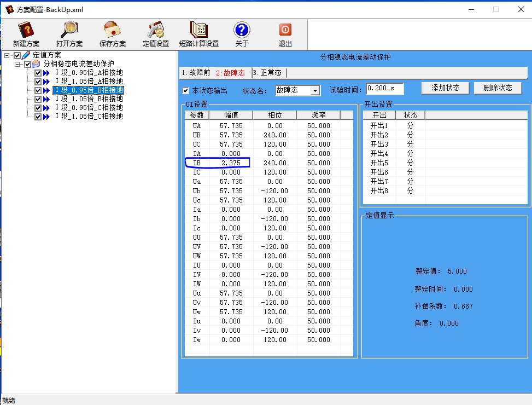The width and height of the screenshot is (532, 405).
Task: Save scheme using 保存方案 icon
Action: click(112, 30)
